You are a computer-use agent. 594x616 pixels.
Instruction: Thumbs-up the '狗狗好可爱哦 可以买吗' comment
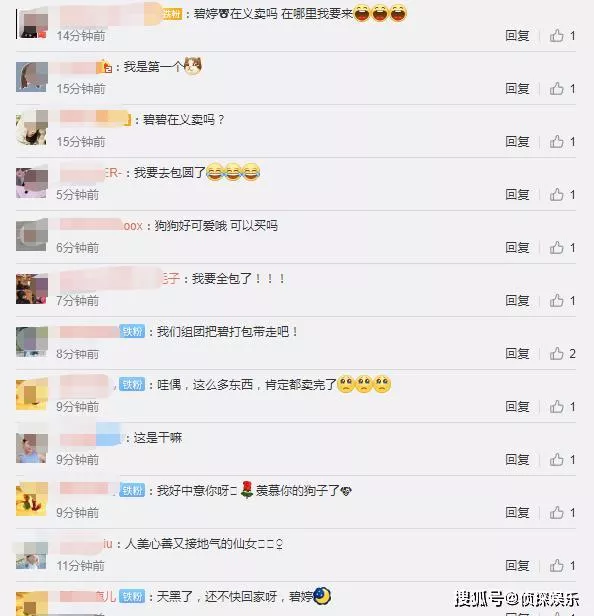tap(557, 248)
